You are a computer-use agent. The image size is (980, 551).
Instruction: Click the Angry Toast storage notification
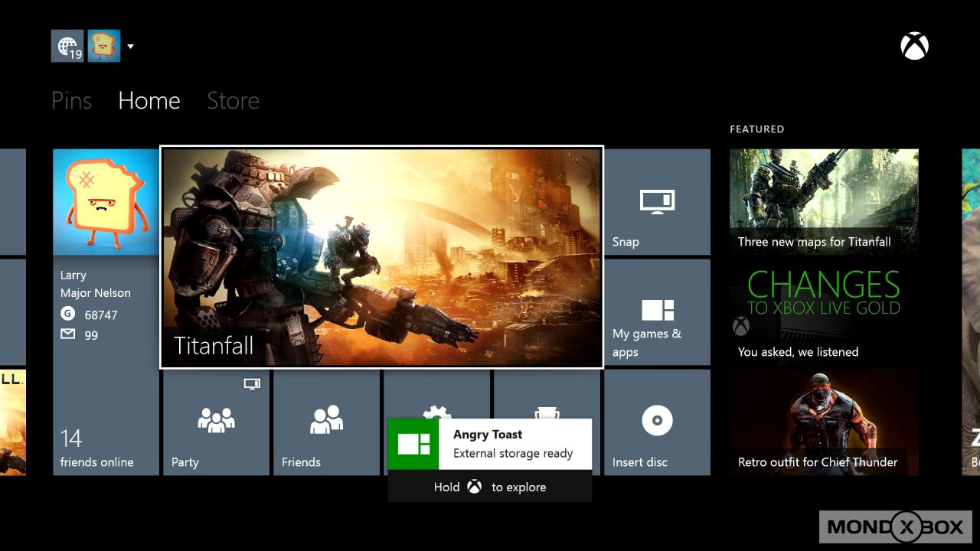coord(490,444)
